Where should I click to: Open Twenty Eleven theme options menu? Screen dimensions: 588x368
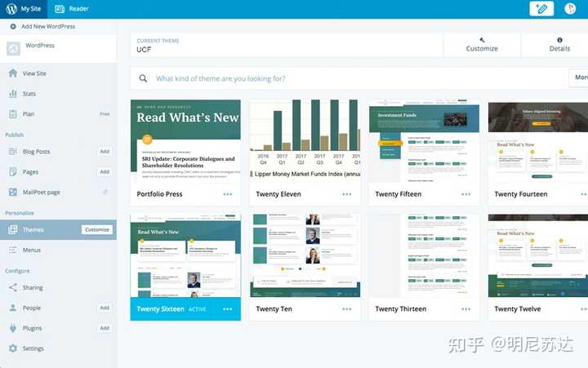[x=347, y=194]
